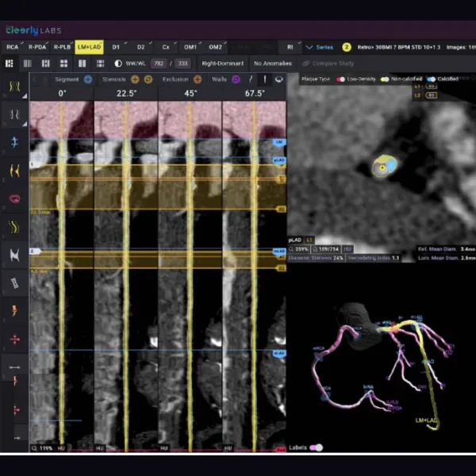
Task: Open the Right-Dominant dominance selector
Action: point(222,63)
